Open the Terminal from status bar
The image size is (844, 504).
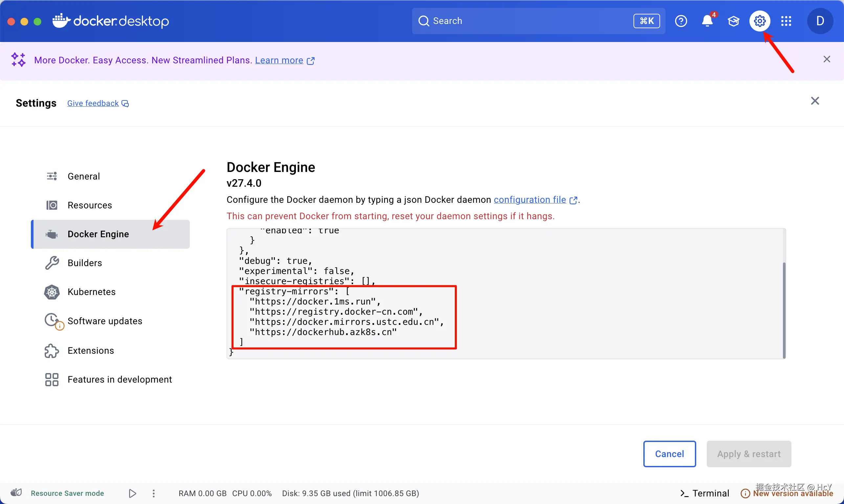coord(705,493)
